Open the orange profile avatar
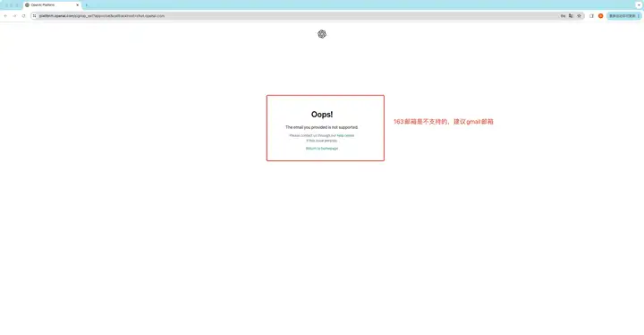 (600, 16)
